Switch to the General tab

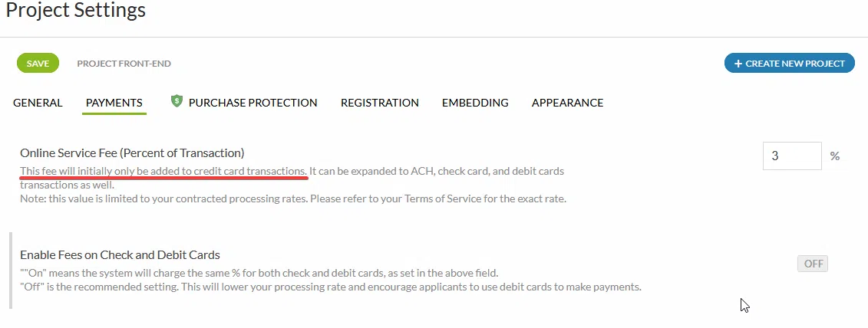(x=38, y=103)
